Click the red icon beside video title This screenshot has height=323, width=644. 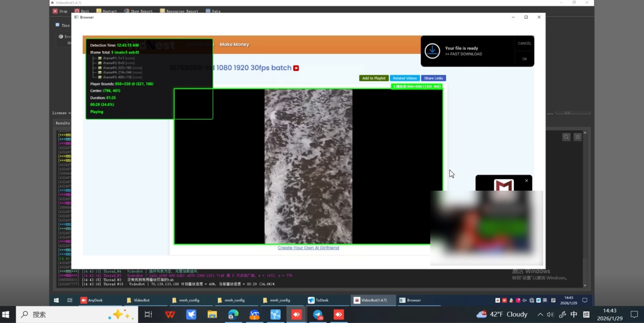[x=296, y=68]
